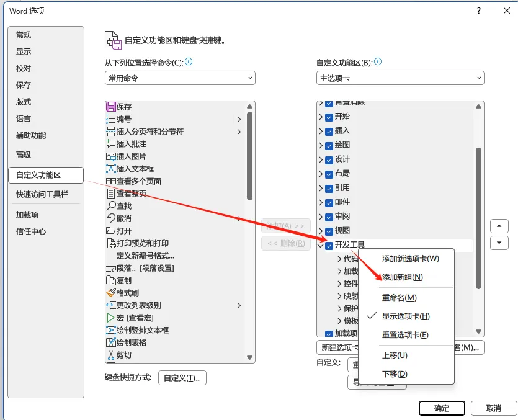Viewport: 518px width, 420px height.
Task: Disable the 布局 tab checkbox
Action: tap(329, 174)
